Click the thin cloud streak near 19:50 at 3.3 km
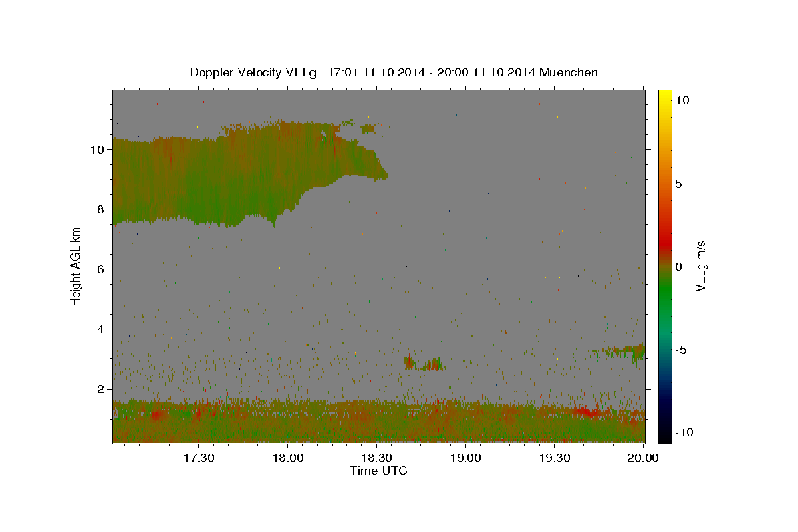Screen dimensions: 798x532 [x=617, y=351]
